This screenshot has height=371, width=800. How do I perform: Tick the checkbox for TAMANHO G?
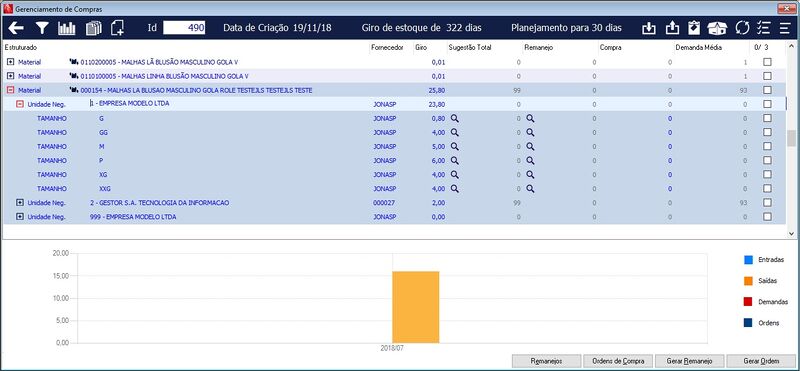[767, 118]
